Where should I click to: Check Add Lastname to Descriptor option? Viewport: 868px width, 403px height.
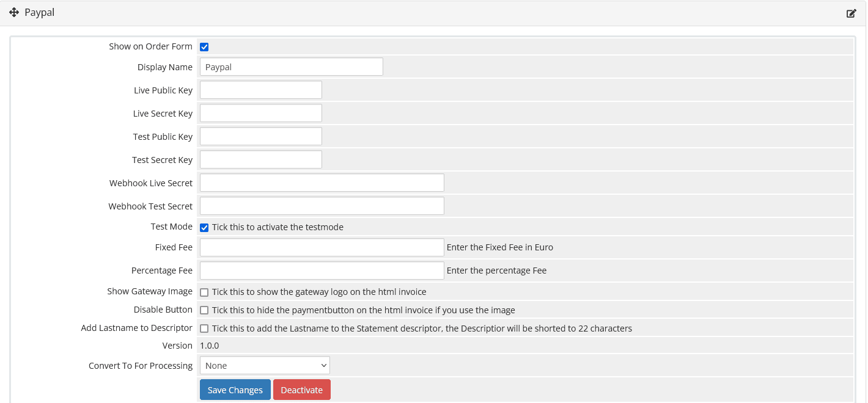click(x=204, y=329)
